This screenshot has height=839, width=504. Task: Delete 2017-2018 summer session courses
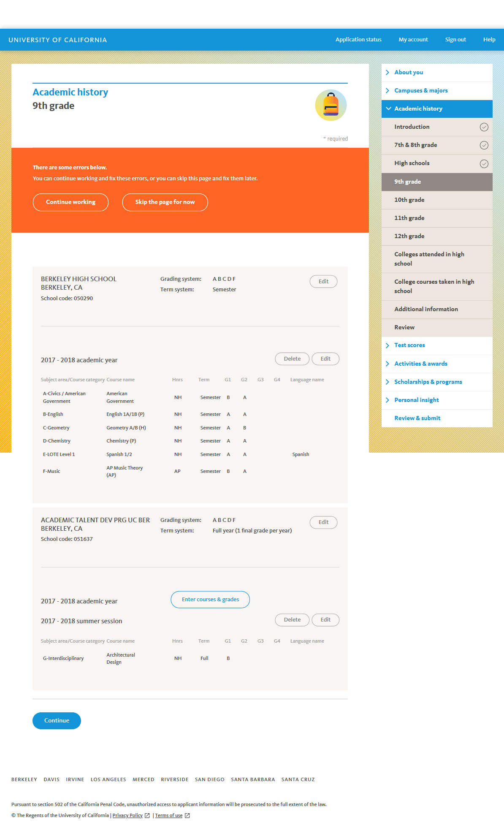pos(292,620)
